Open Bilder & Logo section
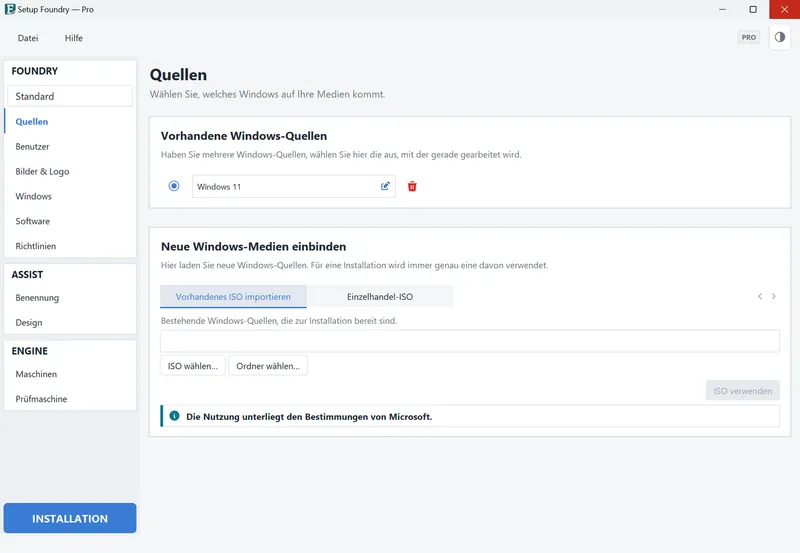This screenshot has width=800, height=553. pyautogui.click(x=70, y=171)
